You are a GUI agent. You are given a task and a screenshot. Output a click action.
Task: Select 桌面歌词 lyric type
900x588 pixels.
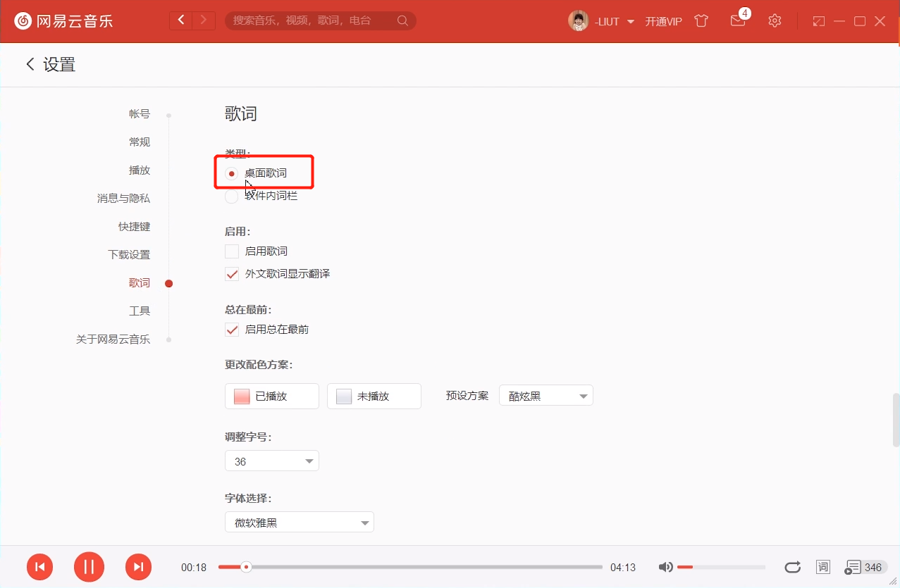[x=231, y=173]
